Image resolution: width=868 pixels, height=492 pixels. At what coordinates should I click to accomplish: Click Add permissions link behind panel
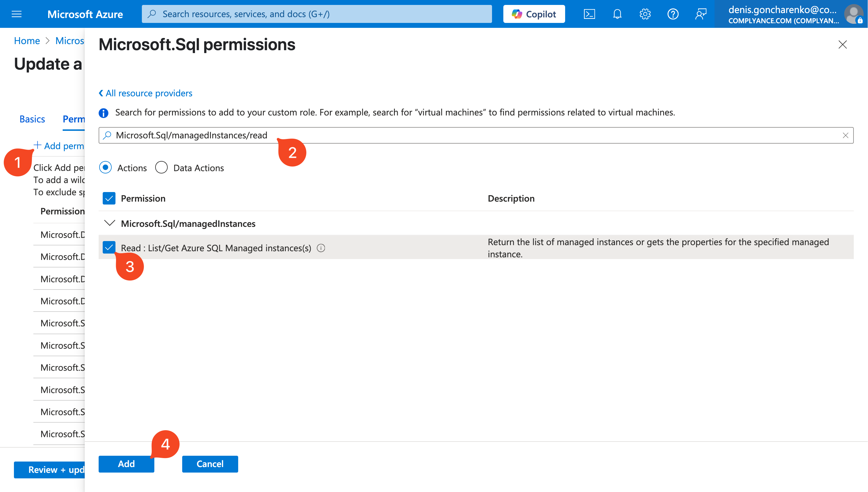coord(59,146)
